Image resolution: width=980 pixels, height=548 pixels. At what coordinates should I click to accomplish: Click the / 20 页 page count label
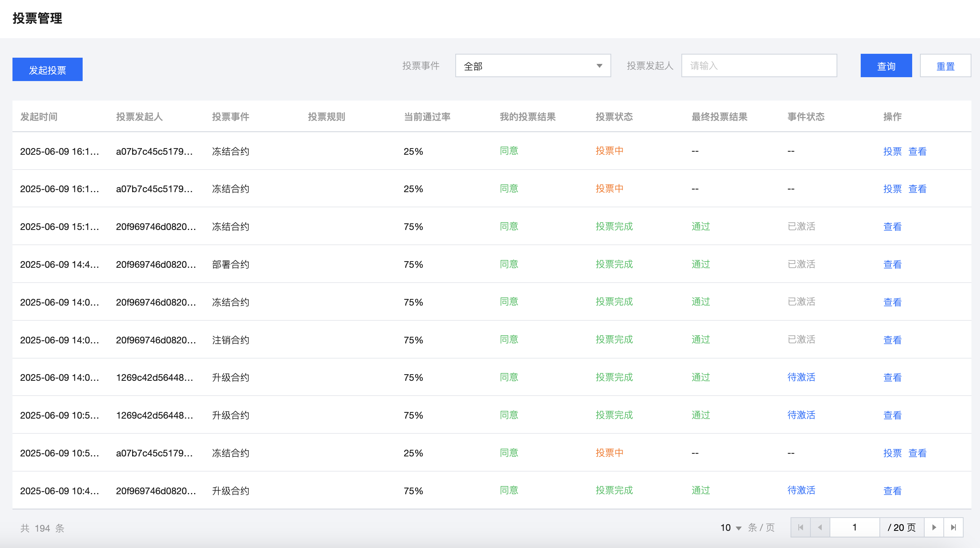902,527
